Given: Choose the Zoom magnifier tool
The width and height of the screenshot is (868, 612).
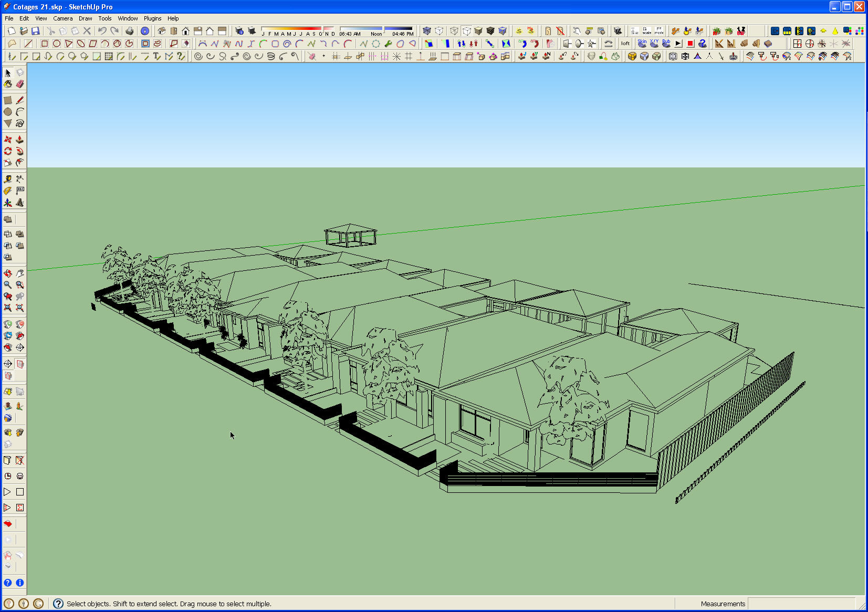Looking at the screenshot, I should click(8, 284).
